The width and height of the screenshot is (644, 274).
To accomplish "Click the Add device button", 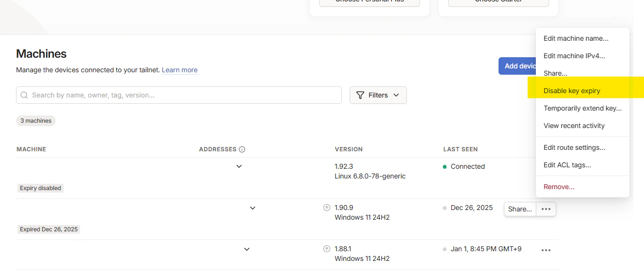I will click(x=517, y=66).
